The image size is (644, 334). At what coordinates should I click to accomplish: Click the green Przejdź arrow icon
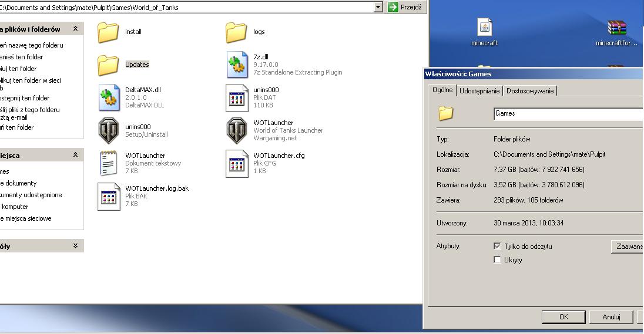click(393, 7)
